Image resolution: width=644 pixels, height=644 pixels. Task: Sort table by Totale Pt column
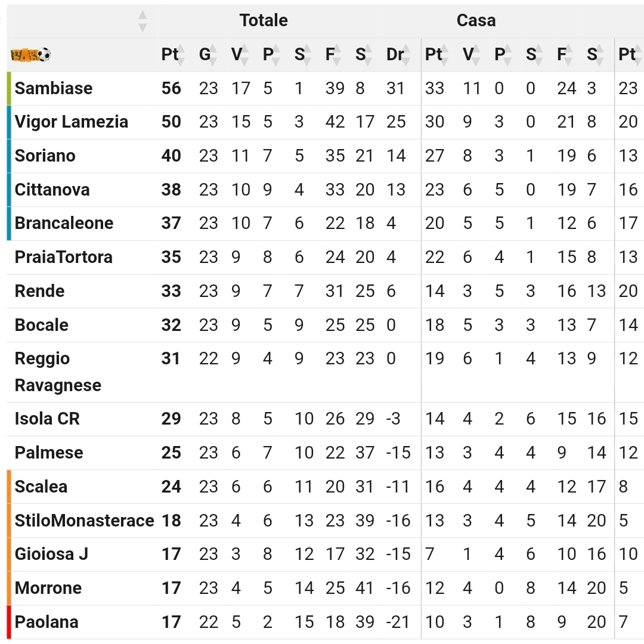coord(180,55)
